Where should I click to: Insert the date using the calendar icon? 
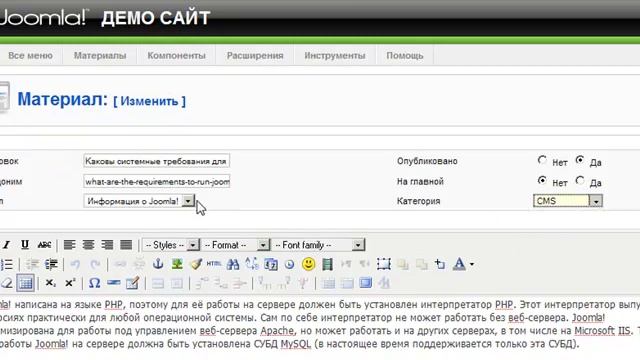pos(271,264)
